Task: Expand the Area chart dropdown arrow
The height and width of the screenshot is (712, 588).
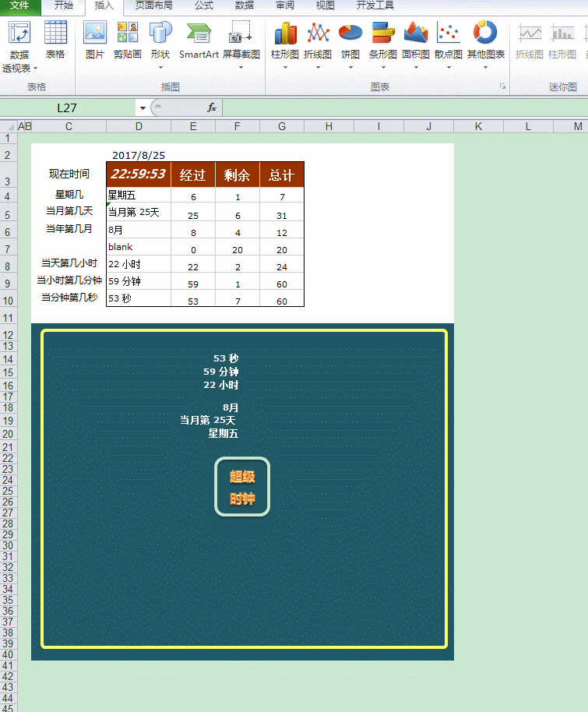Action: pos(416,68)
